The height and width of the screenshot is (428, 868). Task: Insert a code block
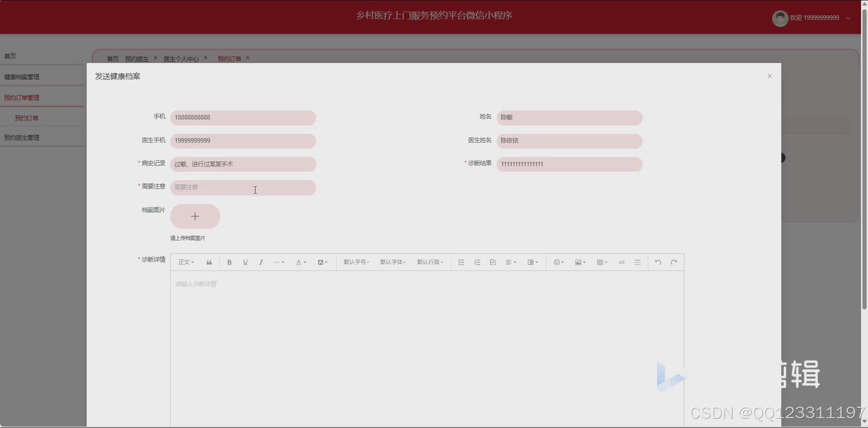[622, 262]
